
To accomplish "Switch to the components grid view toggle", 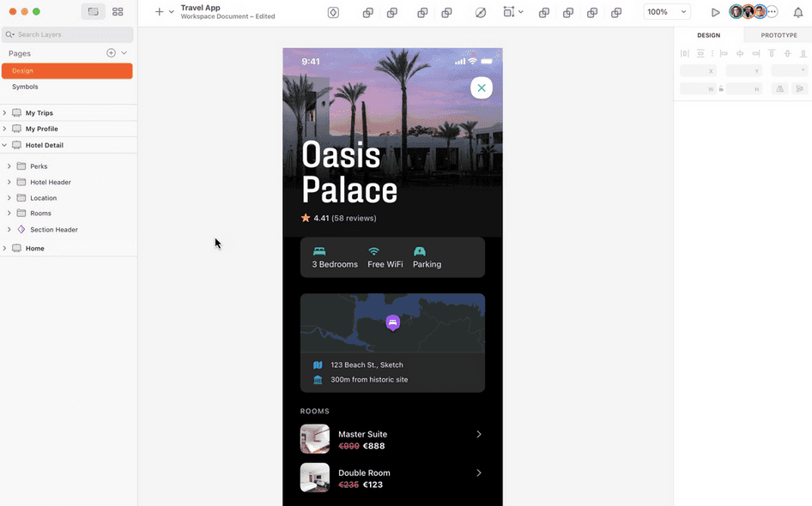I will click(118, 11).
